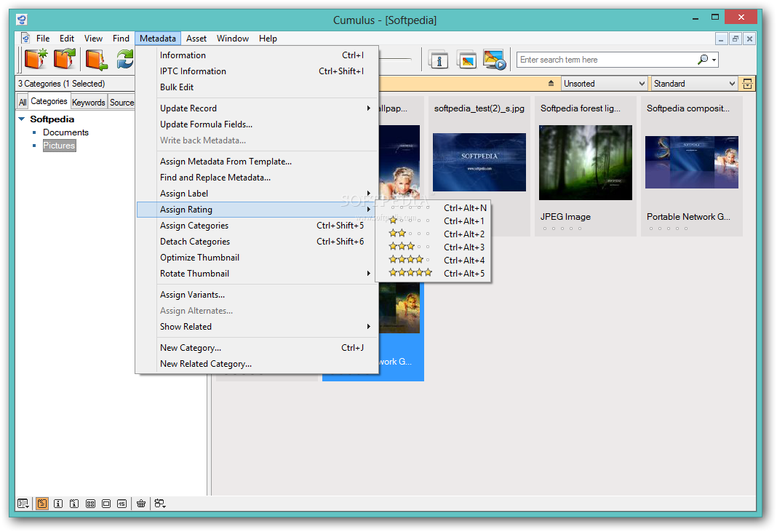Choose Information from Metadata menu
Viewport: 777px width, 532px height.
click(258, 55)
